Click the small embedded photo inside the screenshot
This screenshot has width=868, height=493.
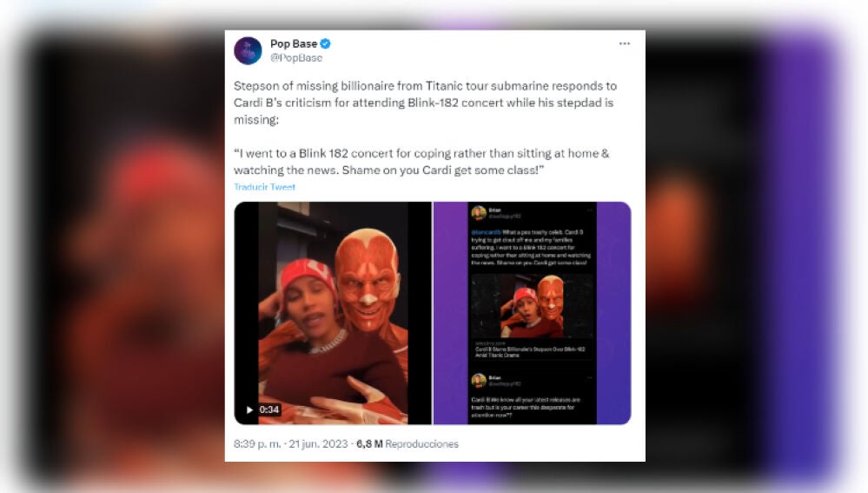[x=532, y=306]
